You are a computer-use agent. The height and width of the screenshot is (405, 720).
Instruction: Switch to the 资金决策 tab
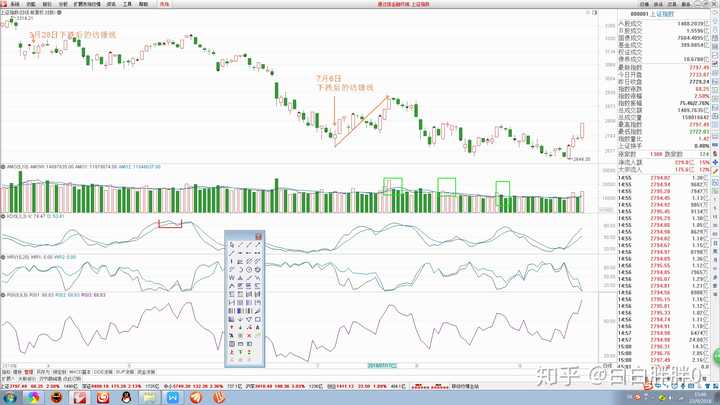146,372
